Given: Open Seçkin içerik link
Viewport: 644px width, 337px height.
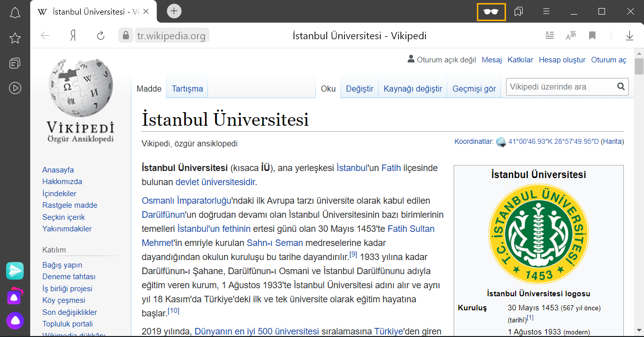Looking at the screenshot, I should pos(63,217).
